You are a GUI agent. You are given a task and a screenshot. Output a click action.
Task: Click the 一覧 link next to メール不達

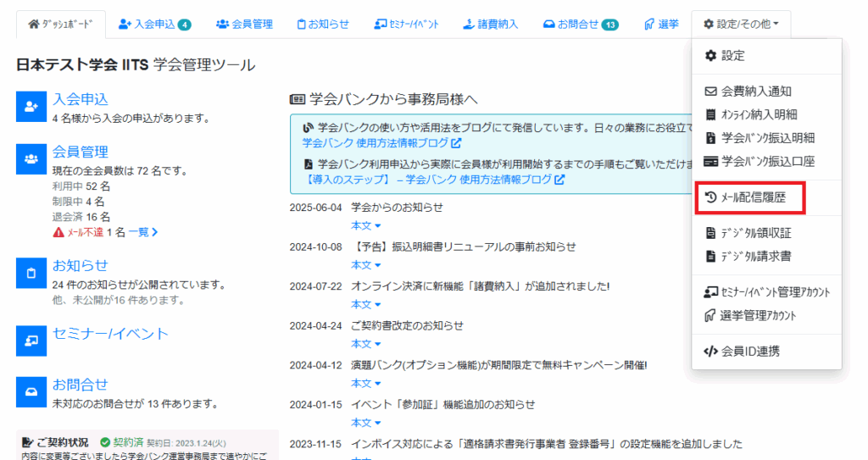pyautogui.click(x=143, y=231)
